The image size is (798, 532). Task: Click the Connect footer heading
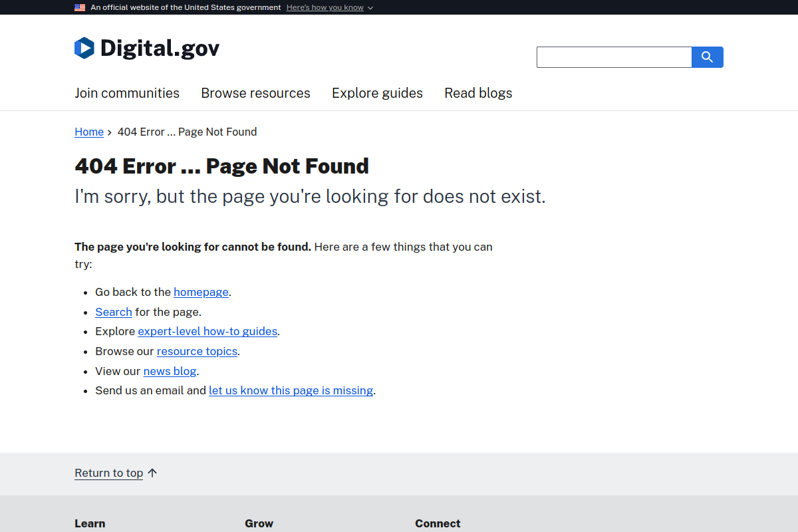pos(438,523)
